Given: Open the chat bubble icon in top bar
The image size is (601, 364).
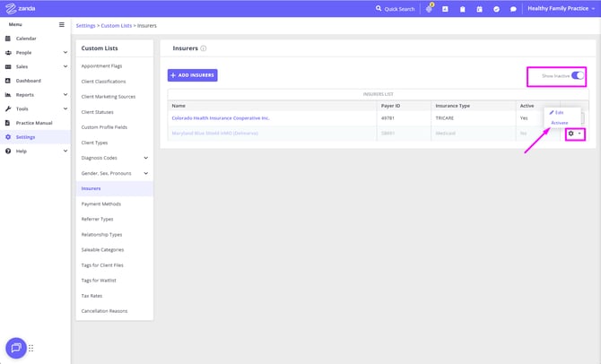Looking at the screenshot, I should click(x=513, y=9).
